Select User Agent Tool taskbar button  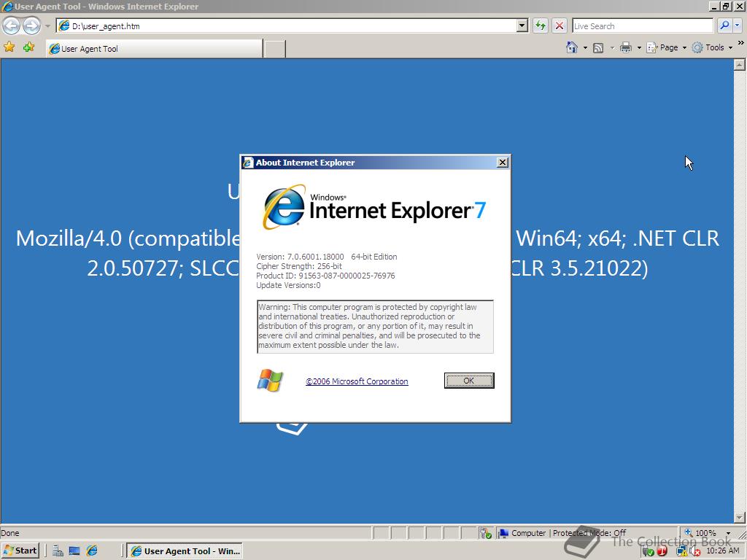(185, 551)
